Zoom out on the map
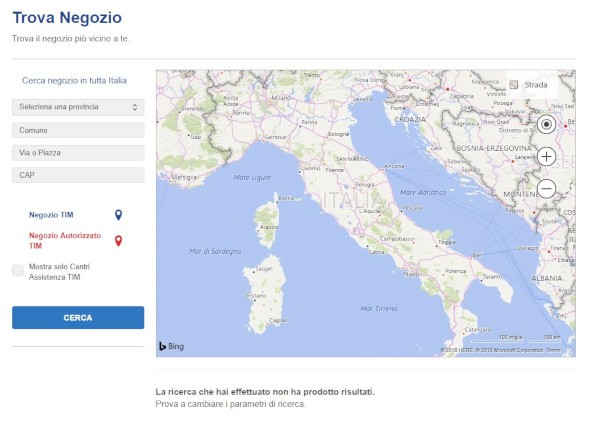The image size is (600, 427). (x=546, y=188)
